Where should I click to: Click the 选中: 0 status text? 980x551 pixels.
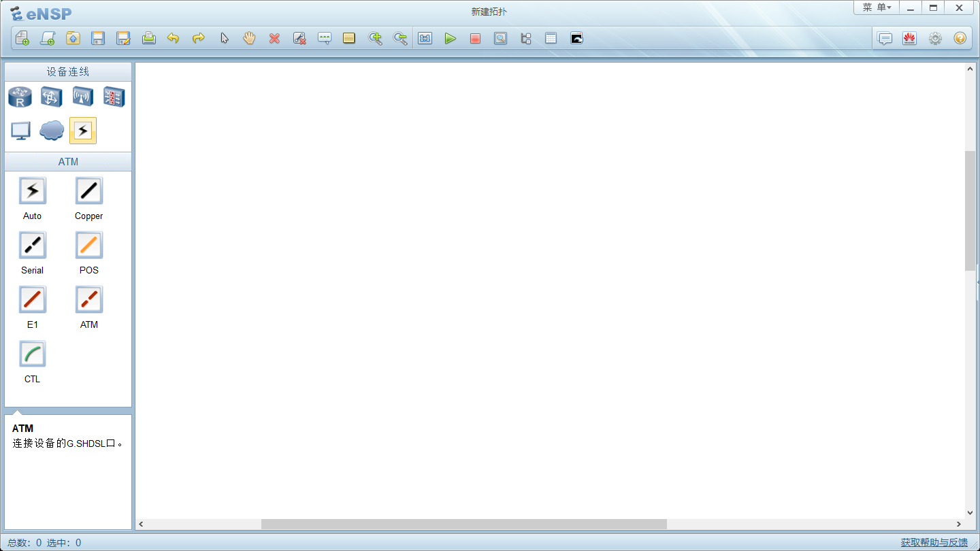tap(64, 542)
